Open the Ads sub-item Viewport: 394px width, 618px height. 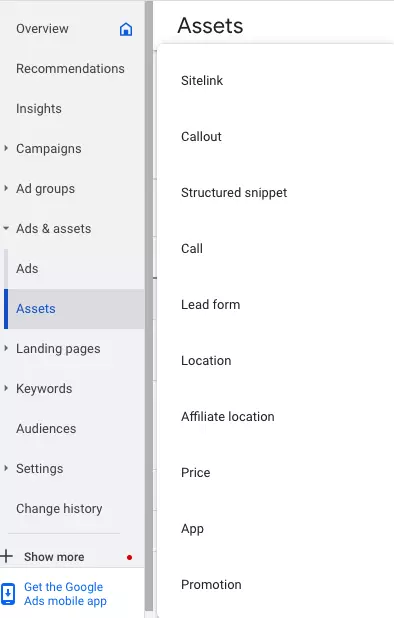(27, 268)
